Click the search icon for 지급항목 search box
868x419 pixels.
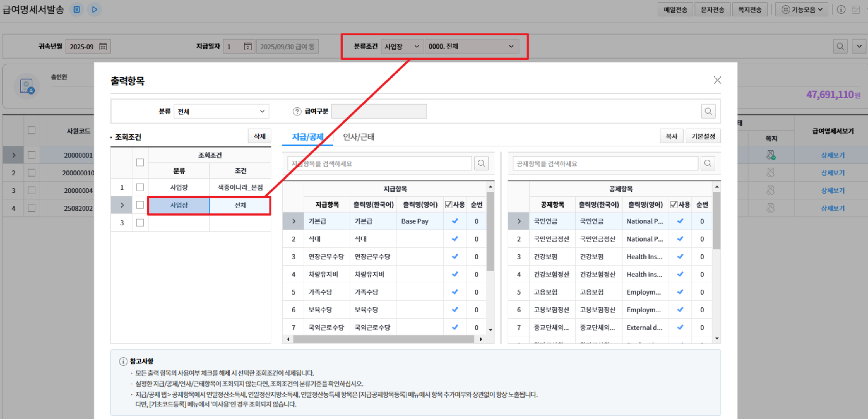click(x=481, y=163)
